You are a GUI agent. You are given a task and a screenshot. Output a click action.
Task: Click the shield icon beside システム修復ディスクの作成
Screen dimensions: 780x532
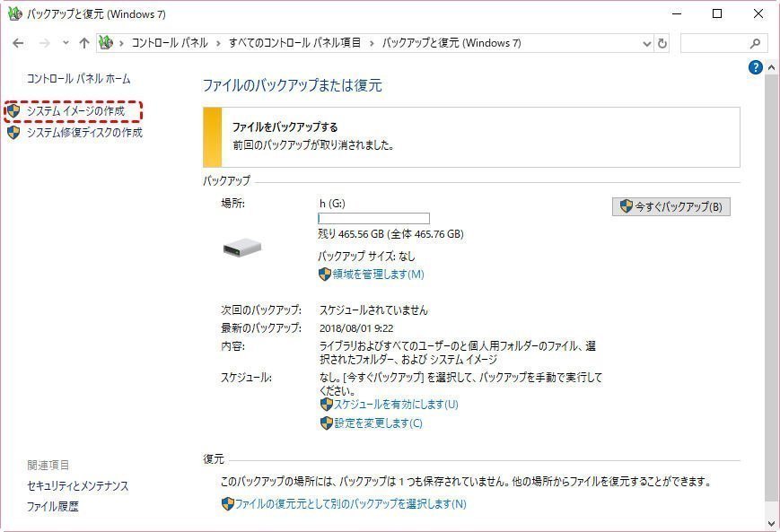pos(14,132)
